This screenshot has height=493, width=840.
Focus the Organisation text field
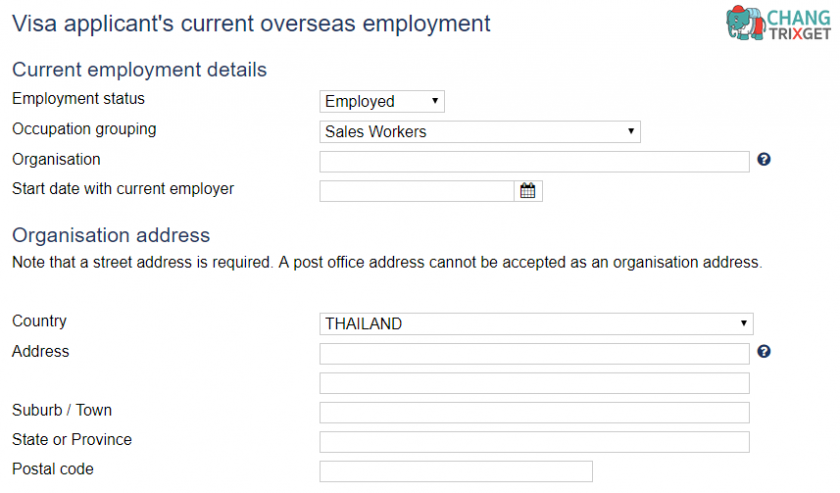[x=534, y=161]
